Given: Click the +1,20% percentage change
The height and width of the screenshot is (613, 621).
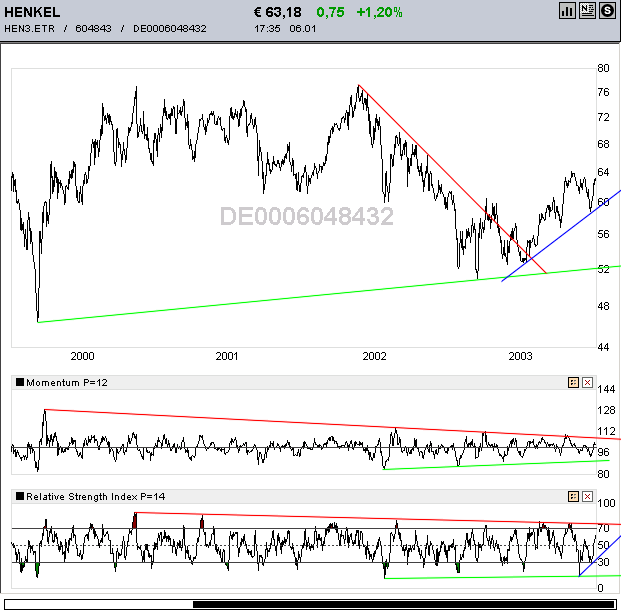Looking at the screenshot, I should click(379, 12).
